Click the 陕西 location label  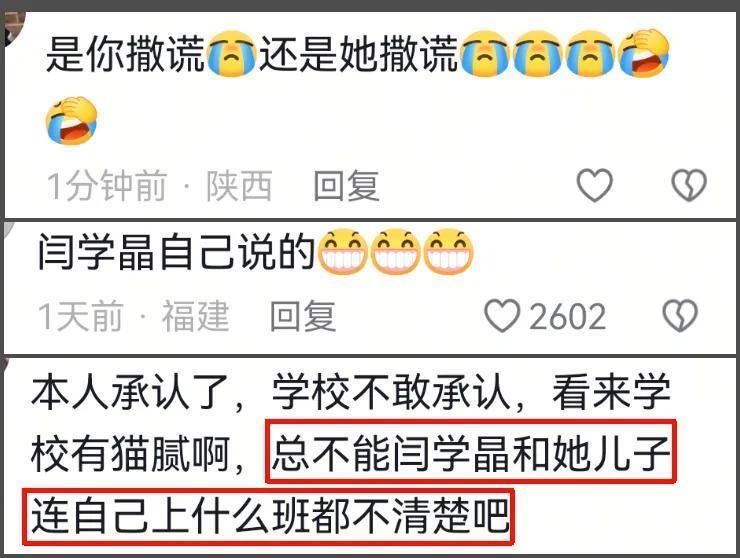pyautogui.click(x=238, y=186)
